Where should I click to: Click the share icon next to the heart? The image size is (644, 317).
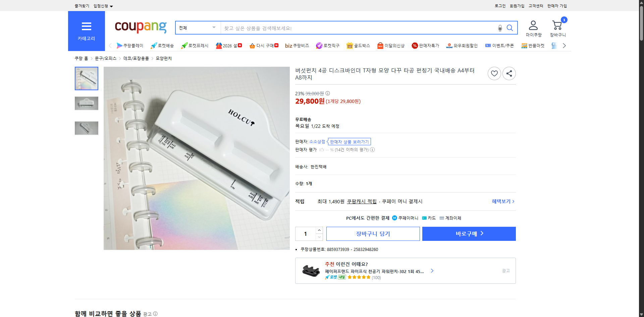click(509, 73)
